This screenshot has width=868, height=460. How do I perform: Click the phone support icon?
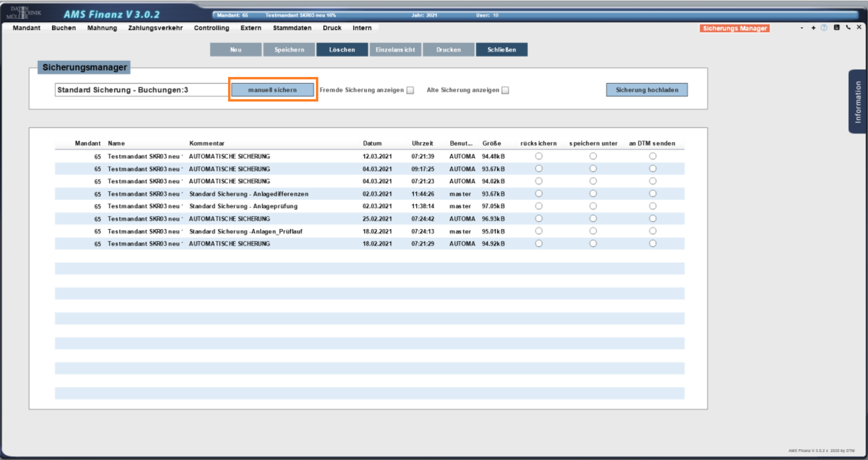(x=848, y=27)
